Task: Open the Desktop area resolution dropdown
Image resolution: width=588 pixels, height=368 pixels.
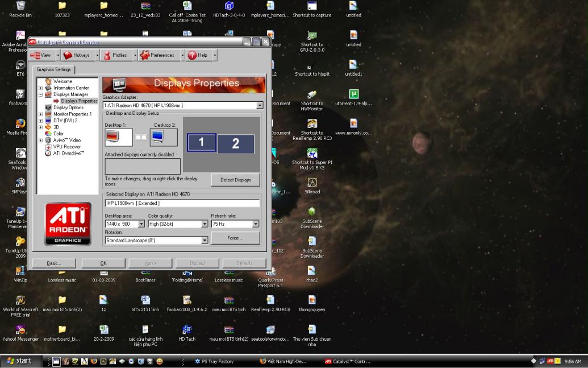Action: tap(141, 224)
